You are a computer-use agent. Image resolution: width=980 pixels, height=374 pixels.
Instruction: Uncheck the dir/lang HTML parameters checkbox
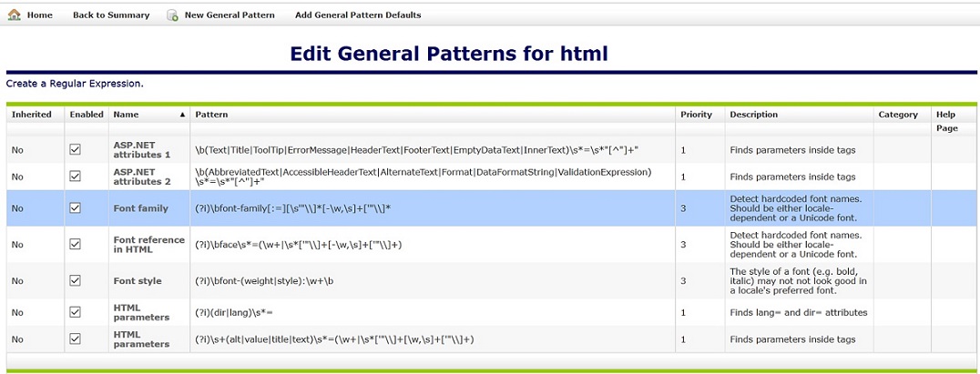pos(76,312)
